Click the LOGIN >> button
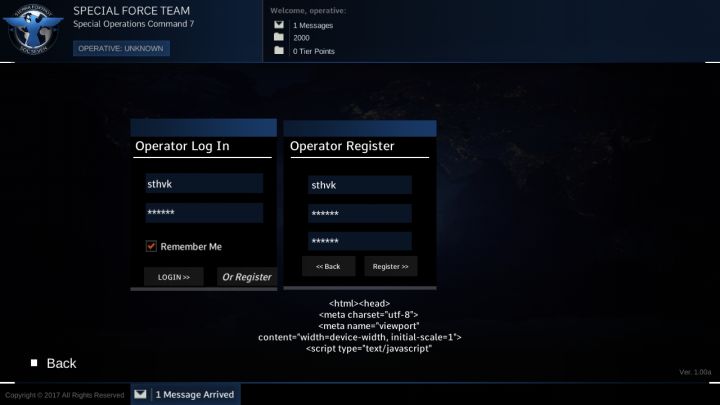The height and width of the screenshot is (405, 720). point(174,277)
